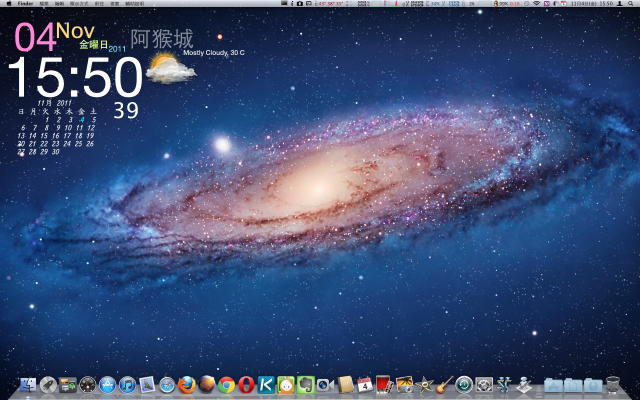Launch GarageBand guitar icon
The height and width of the screenshot is (400, 640).
pyautogui.click(x=444, y=385)
